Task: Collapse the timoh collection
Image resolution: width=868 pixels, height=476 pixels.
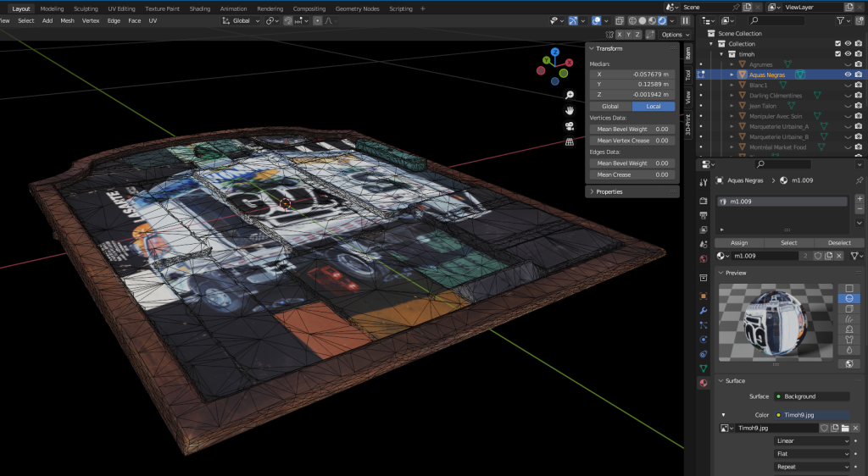Action: [721, 54]
